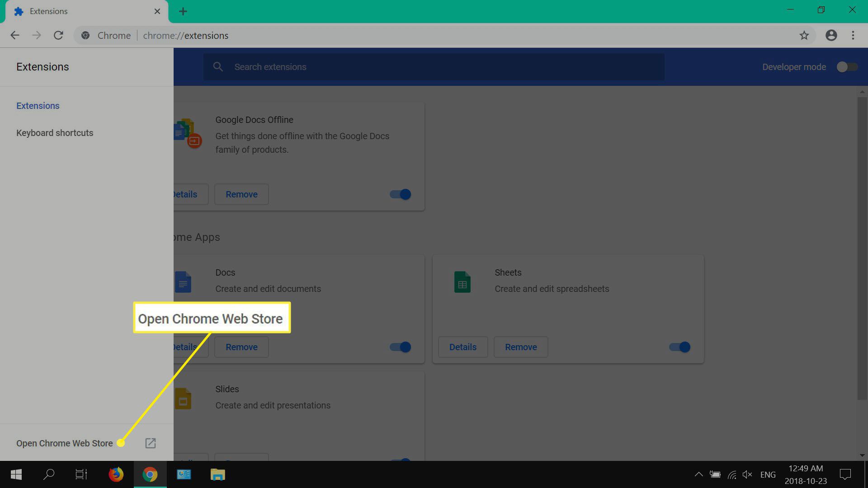Switch to Chrome on the taskbar
This screenshot has width=868, height=488.
point(150,474)
